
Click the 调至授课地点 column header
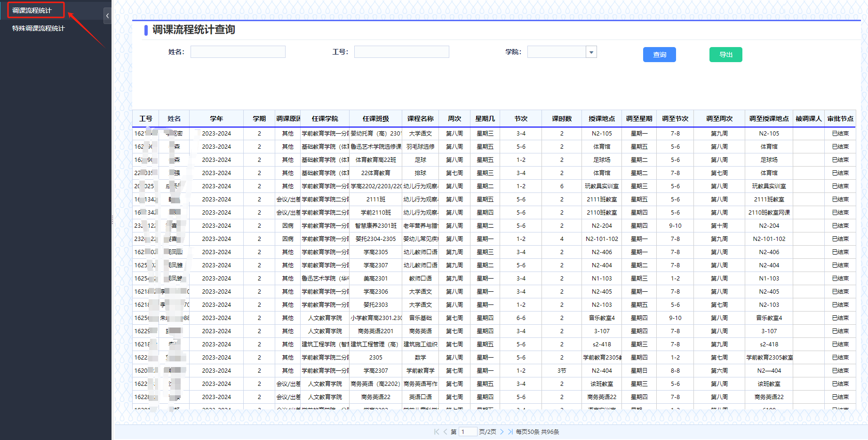[x=769, y=119]
